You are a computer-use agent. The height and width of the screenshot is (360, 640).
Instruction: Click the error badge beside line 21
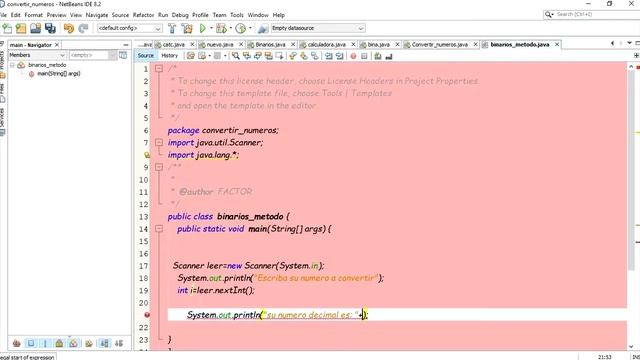point(147,315)
